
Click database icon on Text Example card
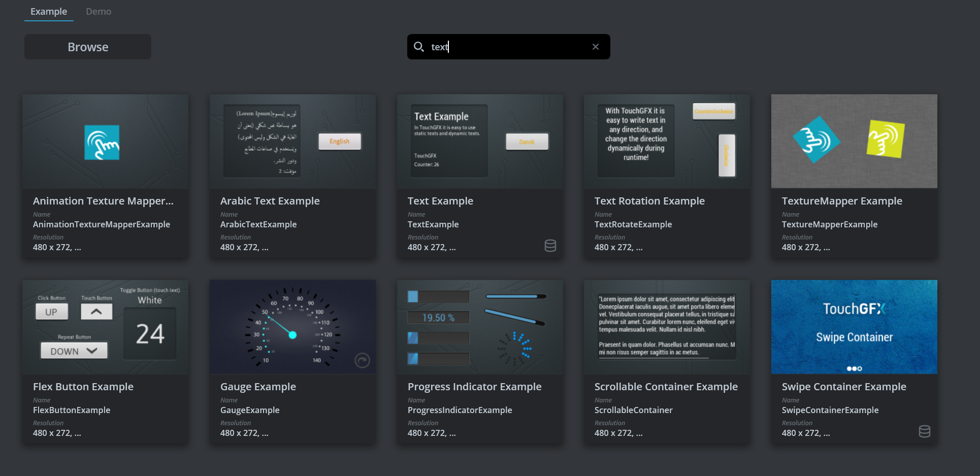(x=550, y=246)
